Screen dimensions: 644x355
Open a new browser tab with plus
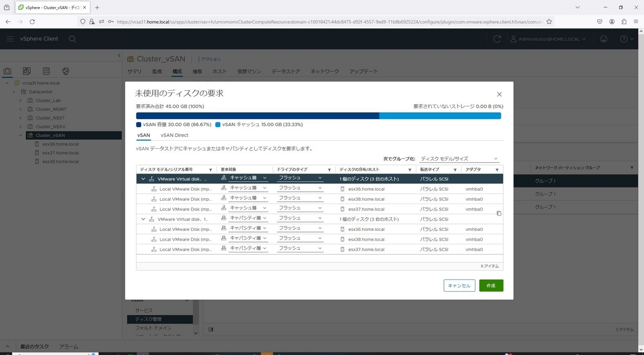97,8
